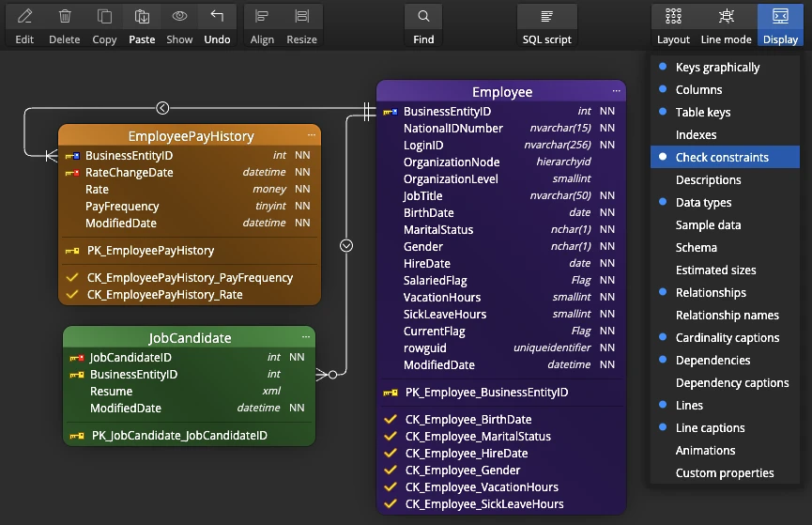
Task: Toggle Table keys display option
Action: point(725,112)
